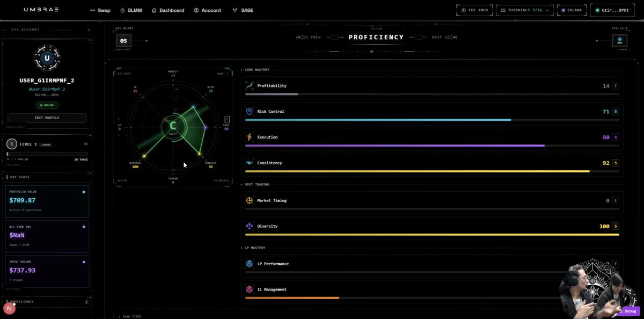Click the A grade badge beside Execution

[616, 137]
